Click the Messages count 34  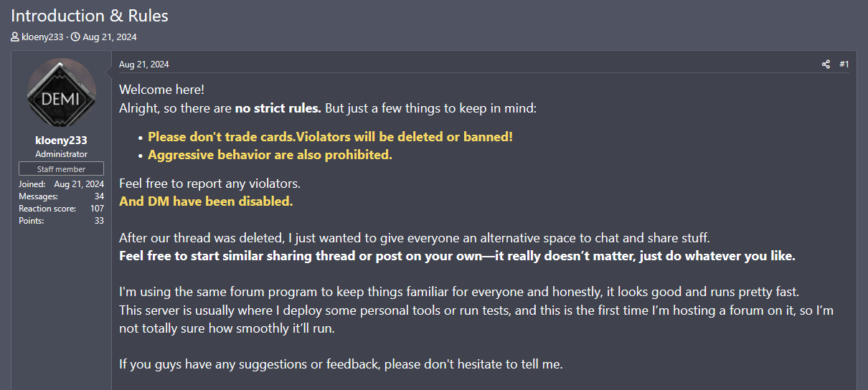coord(99,196)
